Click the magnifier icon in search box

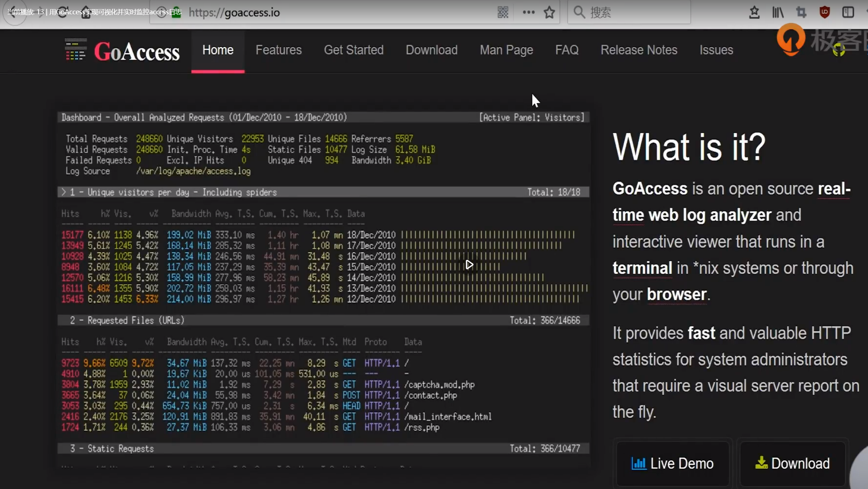(x=579, y=12)
